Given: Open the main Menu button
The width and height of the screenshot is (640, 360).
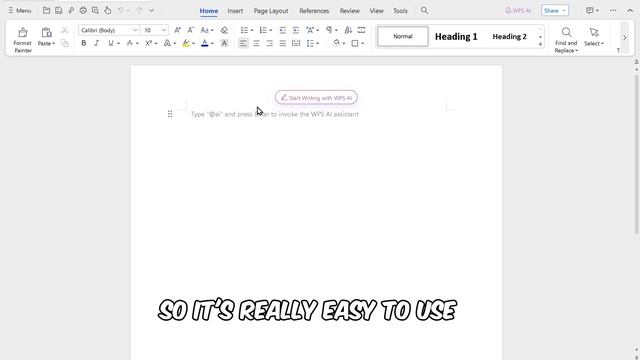Looking at the screenshot, I should (x=20, y=11).
